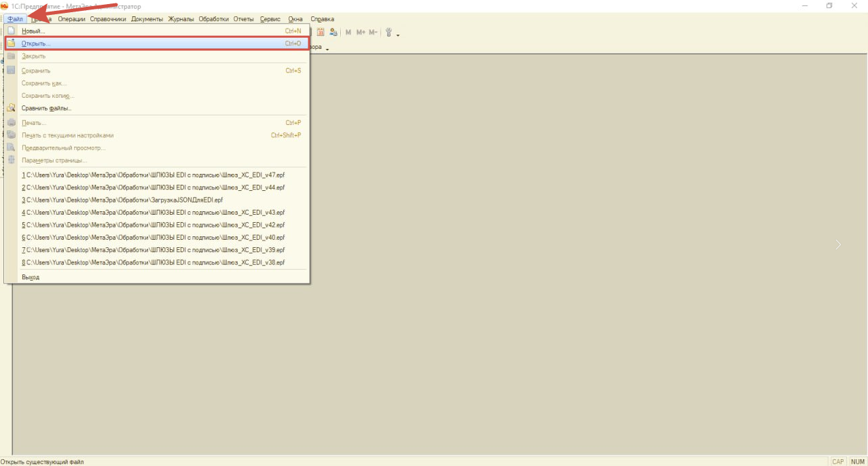Viewport: 868px width, 466px height.
Task: Open the Справочники menu
Action: [108, 19]
